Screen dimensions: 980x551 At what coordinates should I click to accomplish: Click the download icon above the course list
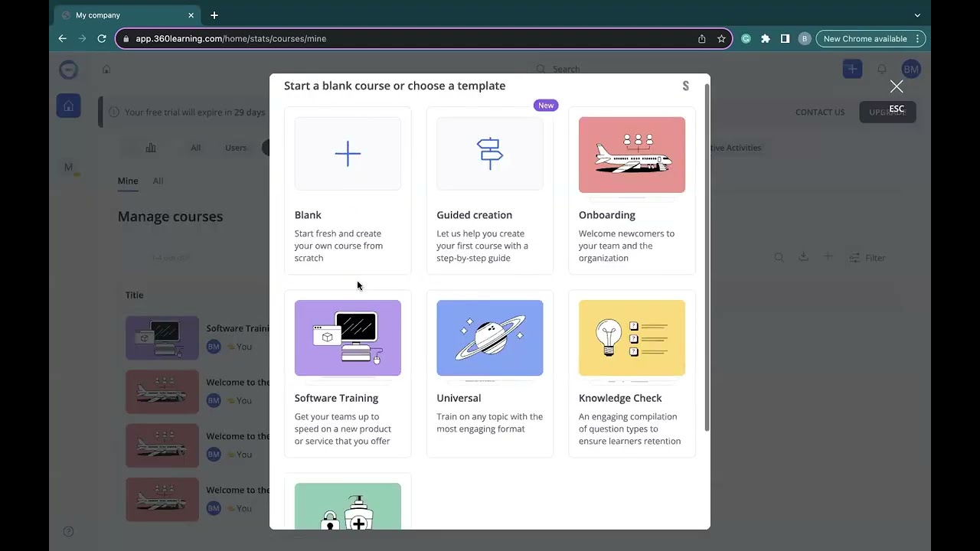point(803,257)
